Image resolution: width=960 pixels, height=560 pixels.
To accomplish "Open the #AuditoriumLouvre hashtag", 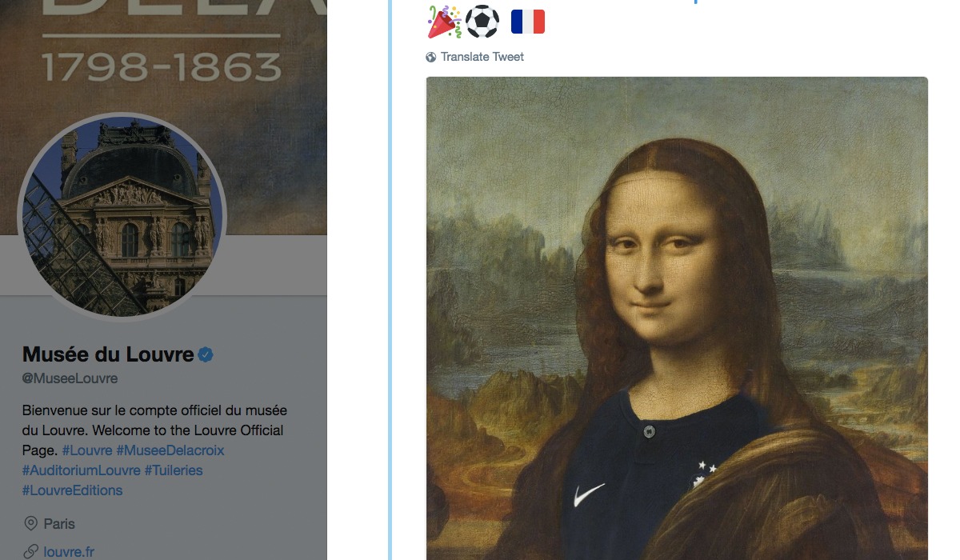I will 81,470.
